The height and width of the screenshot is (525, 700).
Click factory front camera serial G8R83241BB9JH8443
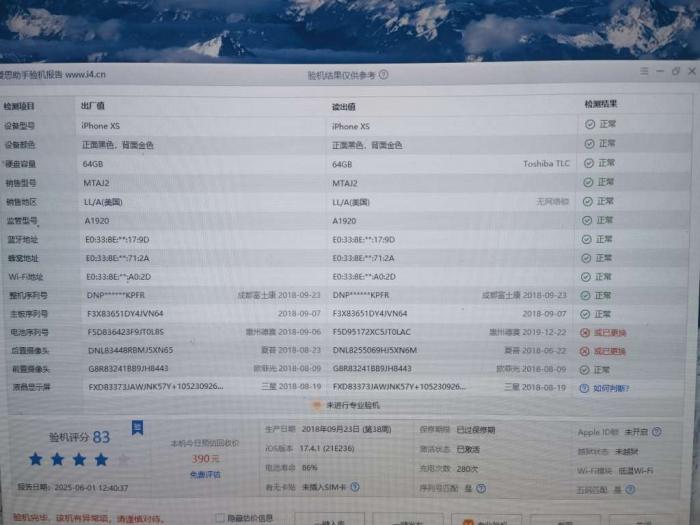click(128, 369)
